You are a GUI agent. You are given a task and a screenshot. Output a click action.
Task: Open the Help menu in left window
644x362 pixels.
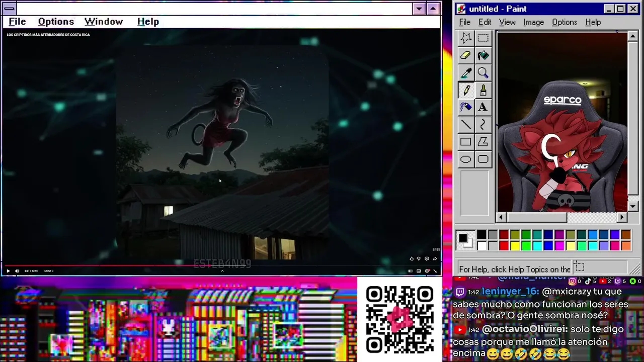[x=148, y=22]
